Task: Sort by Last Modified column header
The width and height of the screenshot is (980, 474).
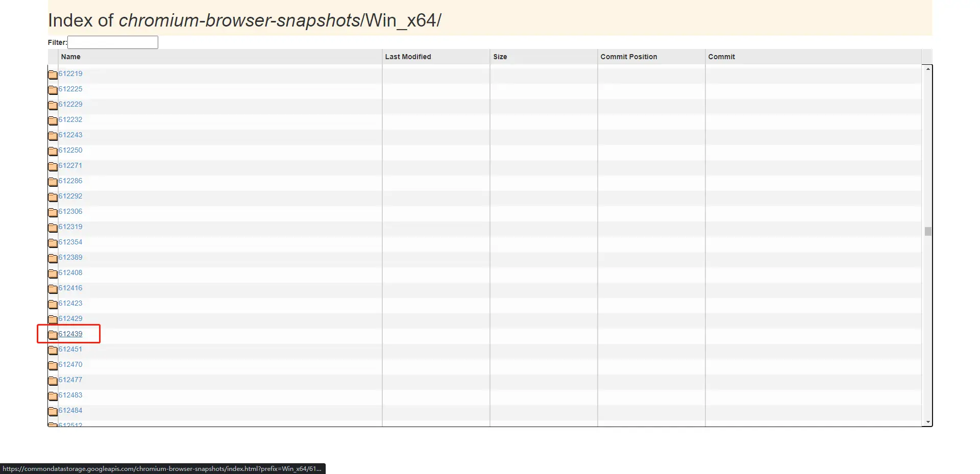Action: coord(408,57)
